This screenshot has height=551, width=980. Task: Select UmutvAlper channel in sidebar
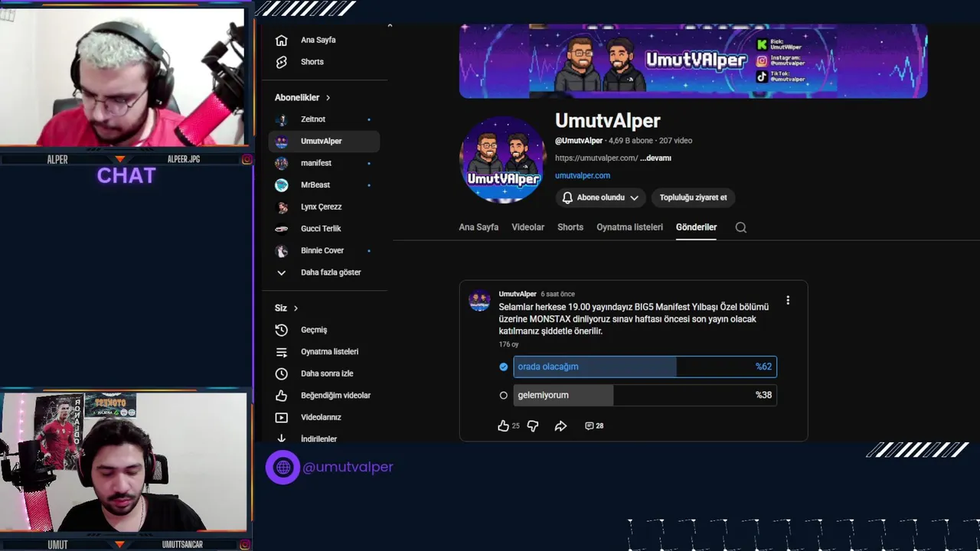coord(324,141)
